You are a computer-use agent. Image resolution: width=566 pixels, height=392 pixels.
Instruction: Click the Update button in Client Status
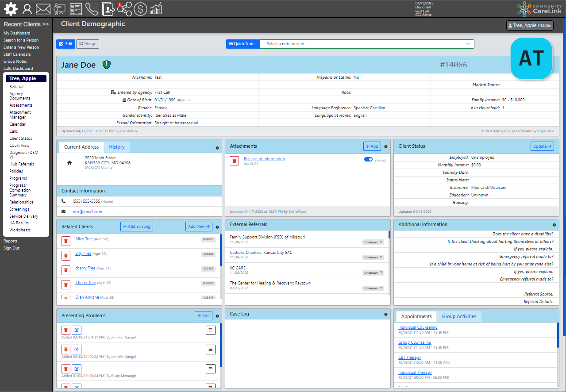pyautogui.click(x=542, y=146)
